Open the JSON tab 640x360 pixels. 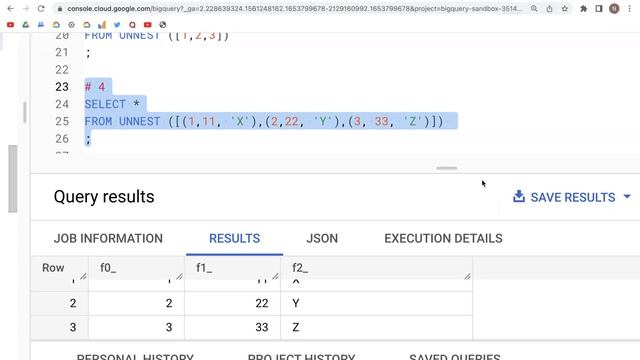pos(322,238)
